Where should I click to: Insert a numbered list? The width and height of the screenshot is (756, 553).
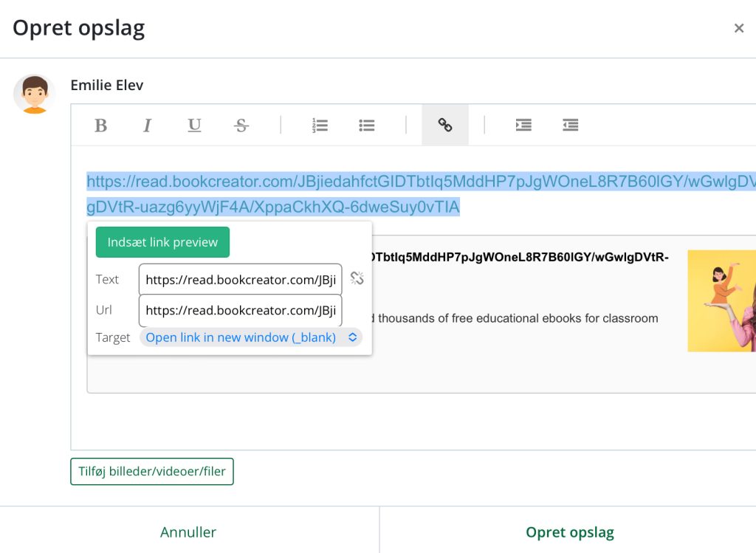(320, 126)
